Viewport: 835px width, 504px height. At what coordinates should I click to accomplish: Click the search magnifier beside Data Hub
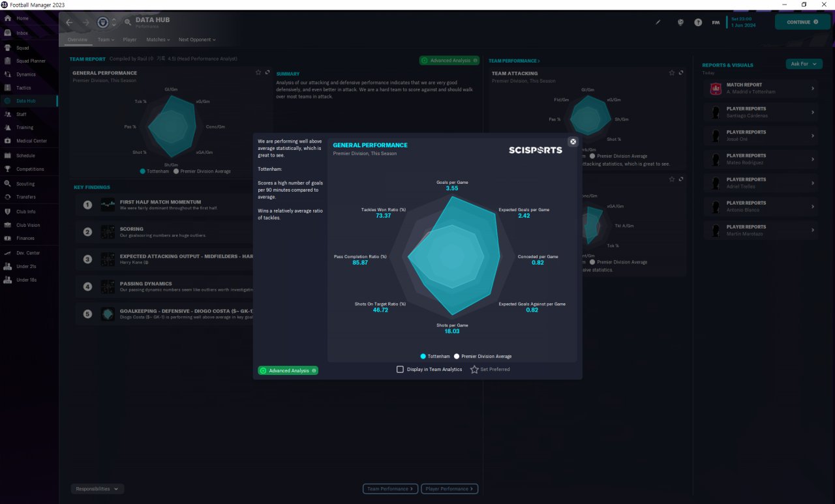128,22
